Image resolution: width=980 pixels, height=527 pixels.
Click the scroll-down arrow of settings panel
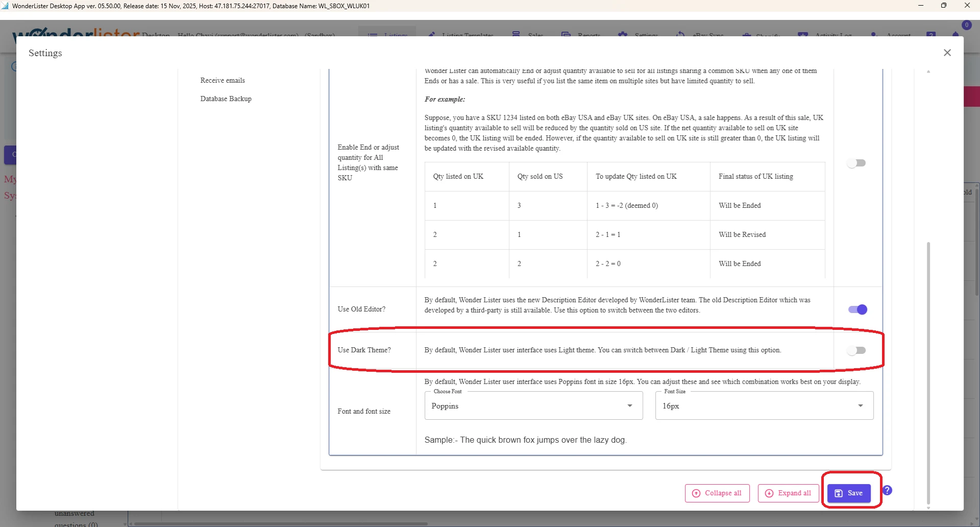(928, 508)
